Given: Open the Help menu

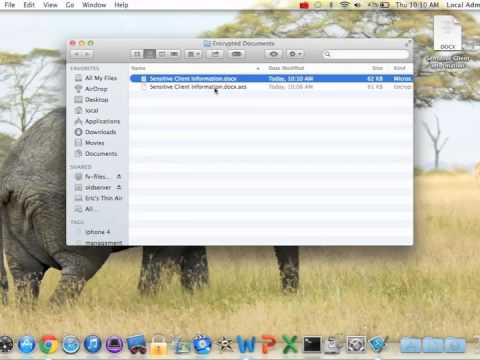Looking at the screenshot, I should (121, 5).
